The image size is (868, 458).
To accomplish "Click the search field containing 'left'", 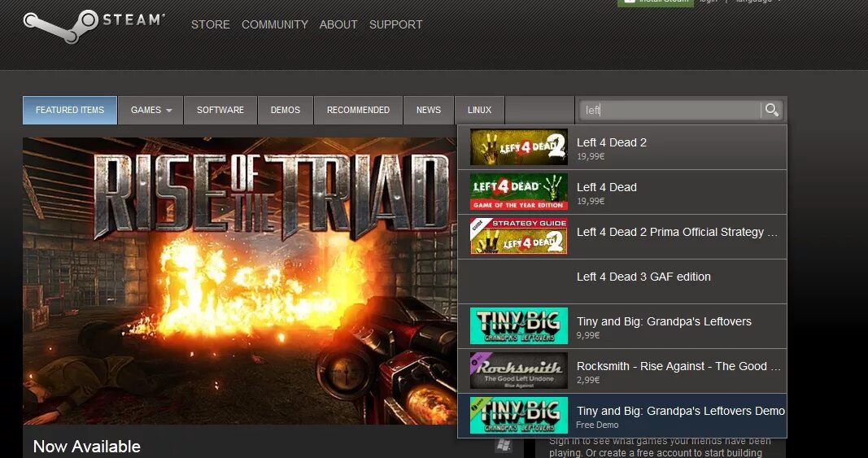I will point(670,110).
